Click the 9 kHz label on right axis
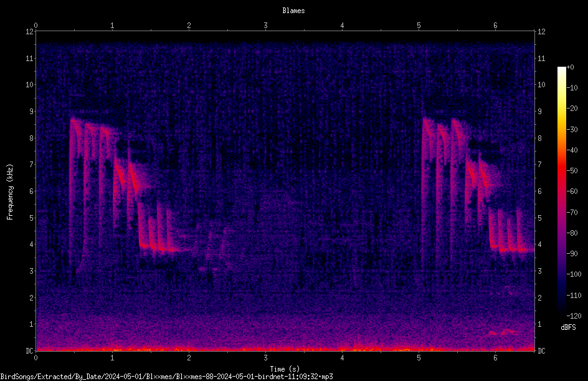 pyautogui.click(x=539, y=112)
